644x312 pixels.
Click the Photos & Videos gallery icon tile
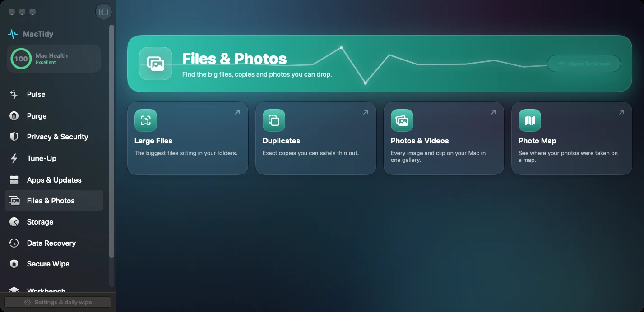[402, 120]
